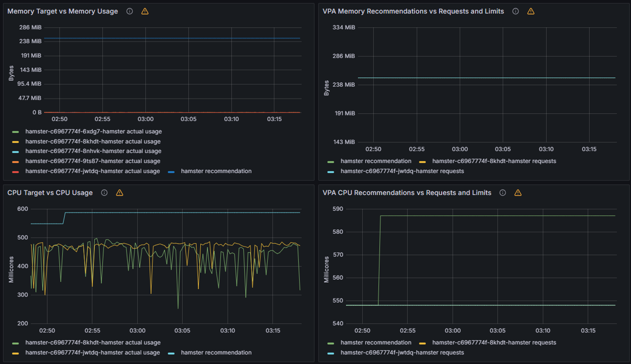Toggle 6xdg7-hamster actual usage series in memory legend
Image resolution: width=631 pixels, height=364 pixels.
pyautogui.click(x=94, y=131)
